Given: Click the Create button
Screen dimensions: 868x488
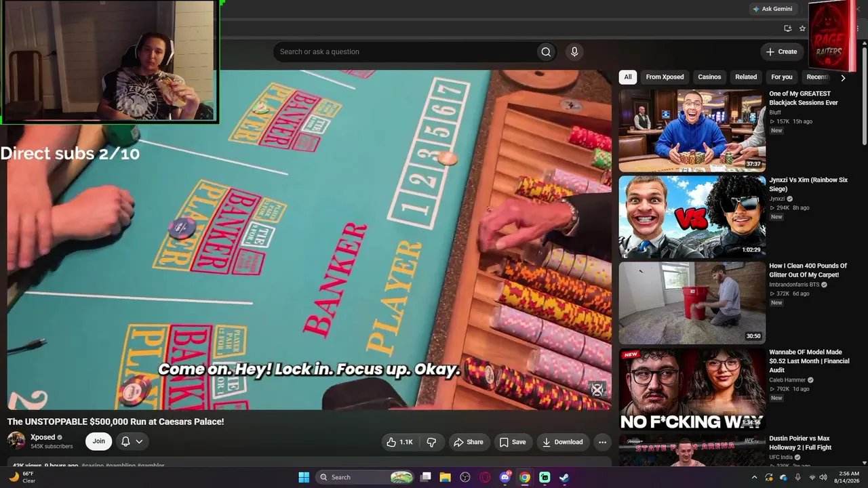Looking at the screenshot, I should click(x=782, y=52).
